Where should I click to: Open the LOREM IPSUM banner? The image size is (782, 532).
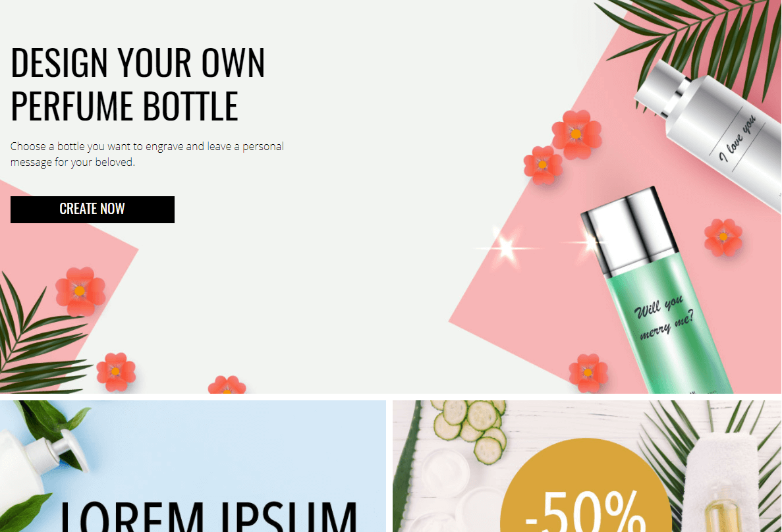tap(192, 466)
